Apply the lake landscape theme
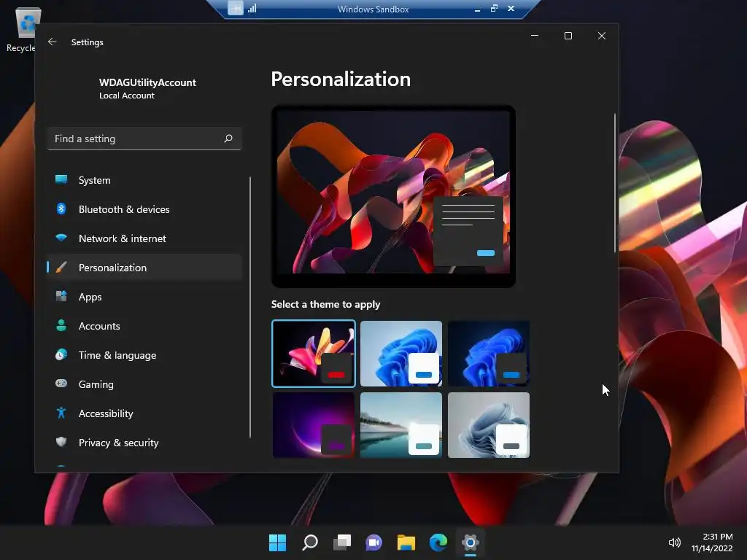The height and width of the screenshot is (560, 747). point(401,425)
